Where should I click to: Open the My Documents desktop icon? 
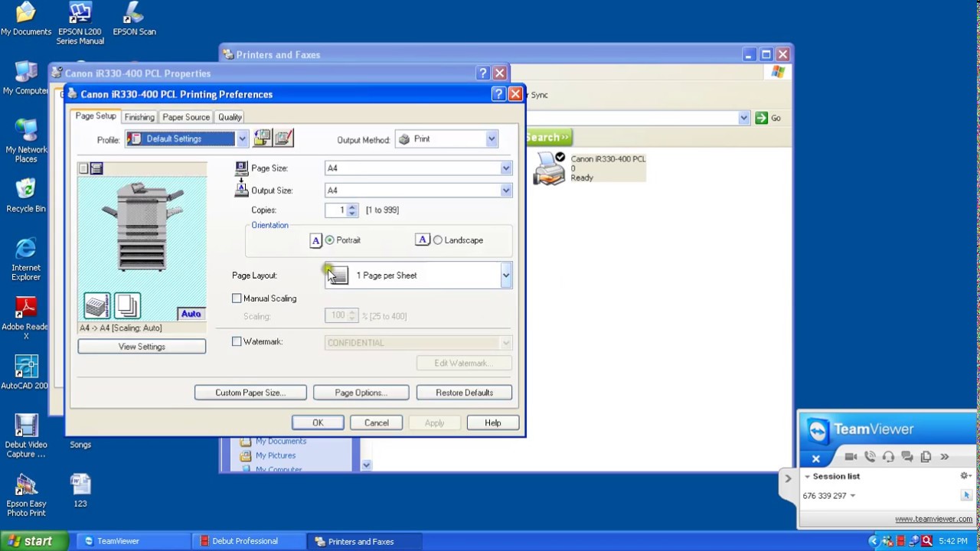click(x=26, y=20)
